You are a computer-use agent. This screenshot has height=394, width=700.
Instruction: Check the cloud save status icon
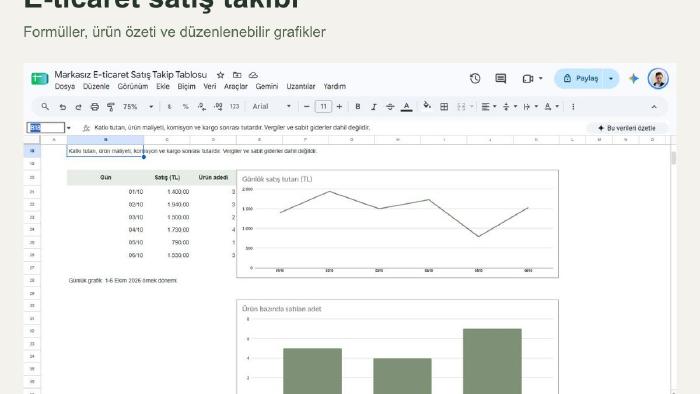tap(253, 75)
